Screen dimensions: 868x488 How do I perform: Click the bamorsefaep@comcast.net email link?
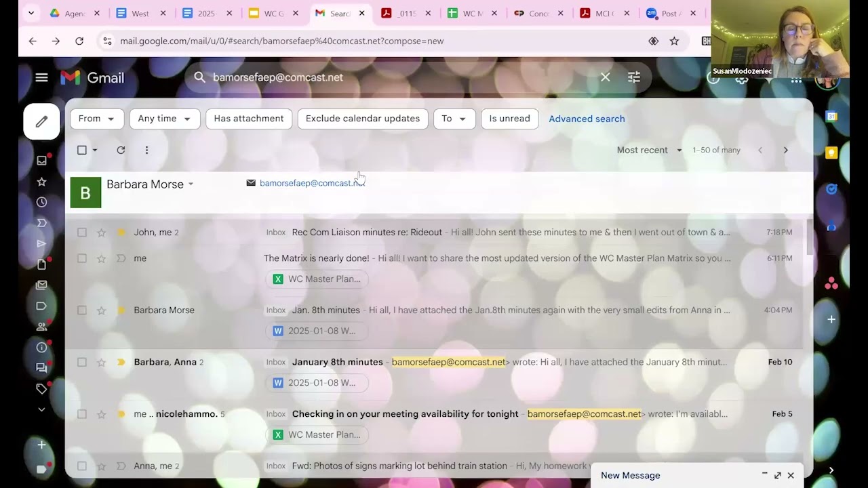tap(312, 183)
